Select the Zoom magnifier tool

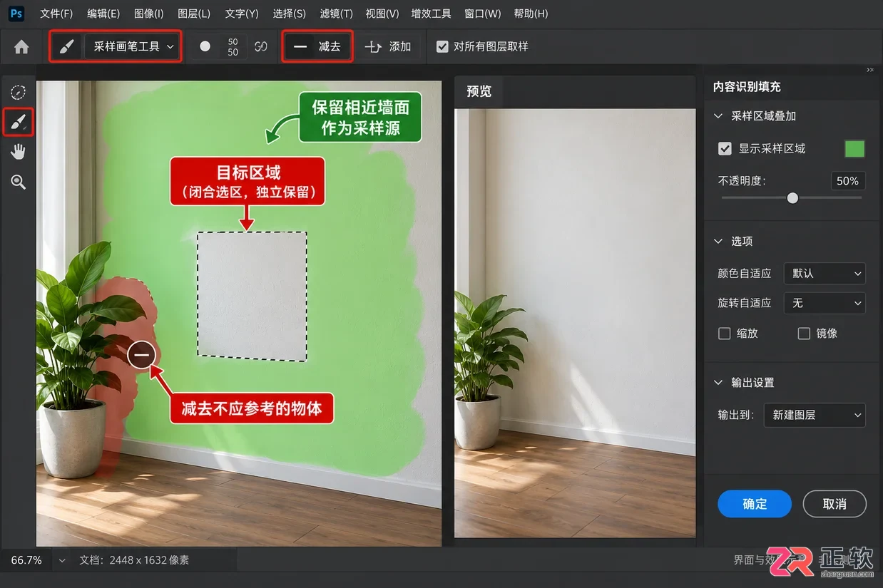tap(19, 182)
